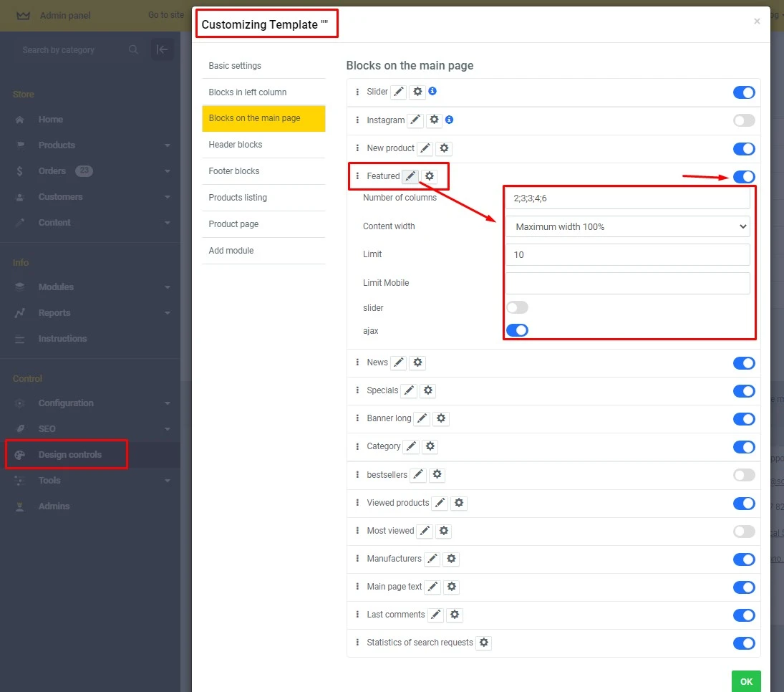Image resolution: width=784 pixels, height=692 pixels.
Task: Click the gear icon for Statistics of search requests
Action: (484, 643)
